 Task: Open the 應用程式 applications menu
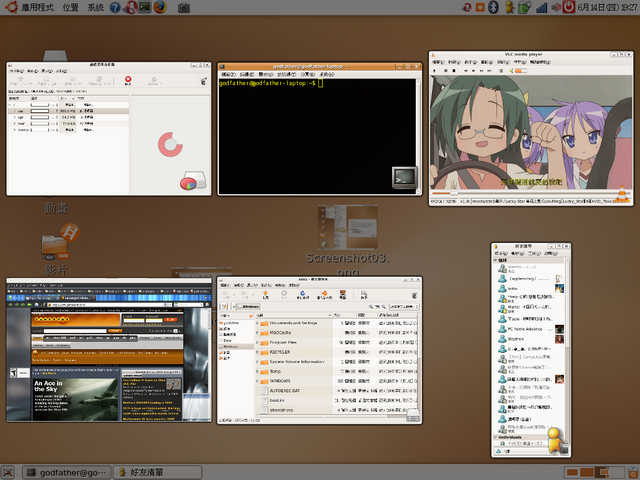(37, 7)
